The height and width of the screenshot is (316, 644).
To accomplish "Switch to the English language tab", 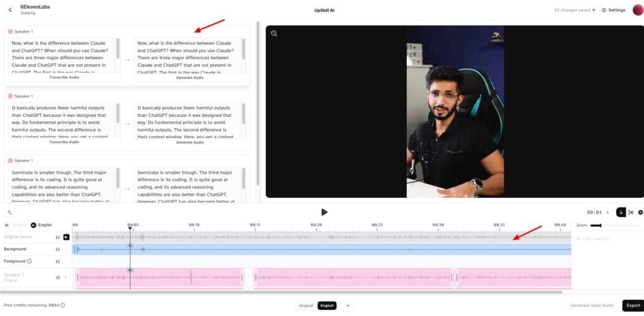I will pyautogui.click(x=327, y=305).
